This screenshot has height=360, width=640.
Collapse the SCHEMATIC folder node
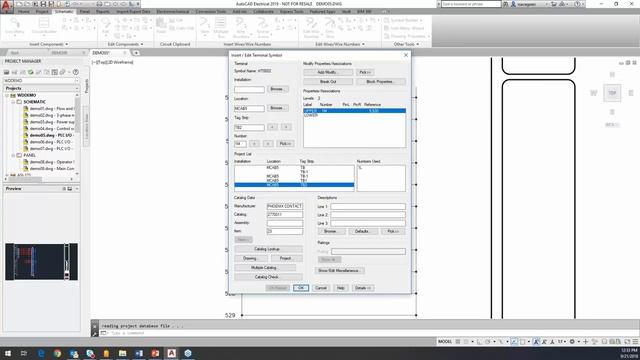pyautogui.click(x=13, y=102)
